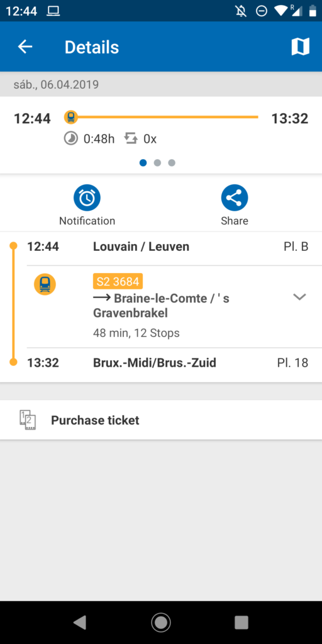
Task: Open the map view icon
Action: (x=300, y=47)
